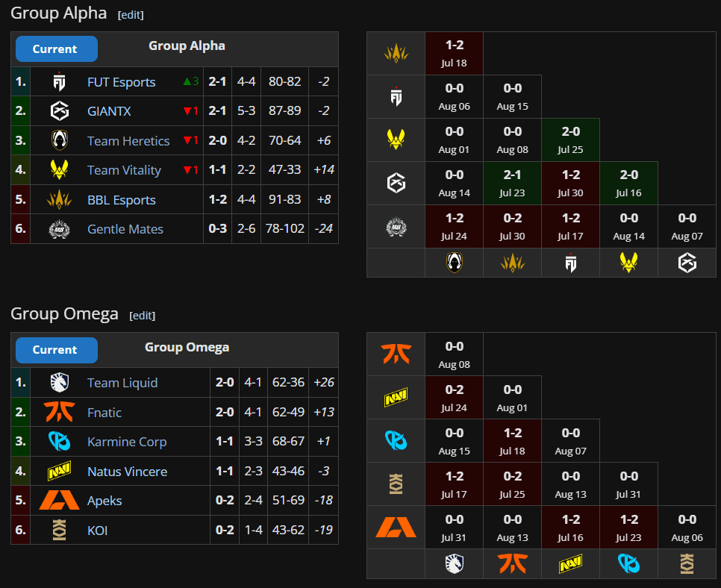Click the Team Heretics logo in the crosstable

point(454,263)
